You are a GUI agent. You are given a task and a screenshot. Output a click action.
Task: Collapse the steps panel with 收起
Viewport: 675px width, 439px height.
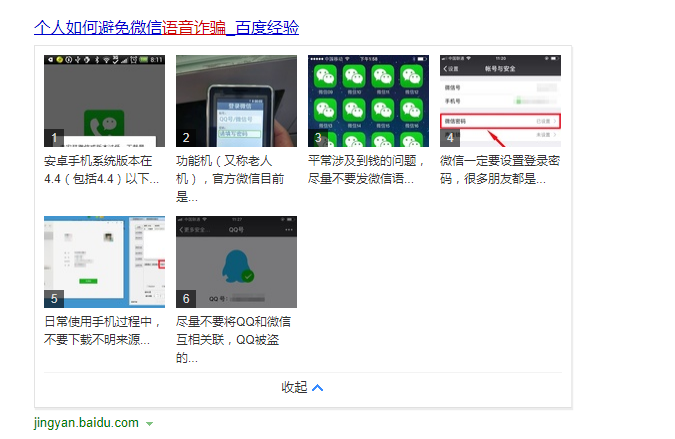302,387
